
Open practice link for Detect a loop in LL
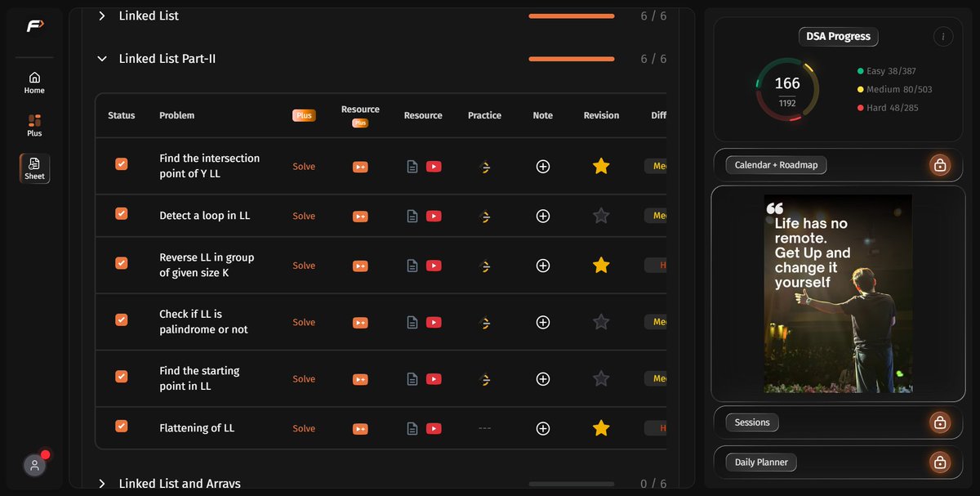coord(484,216)
